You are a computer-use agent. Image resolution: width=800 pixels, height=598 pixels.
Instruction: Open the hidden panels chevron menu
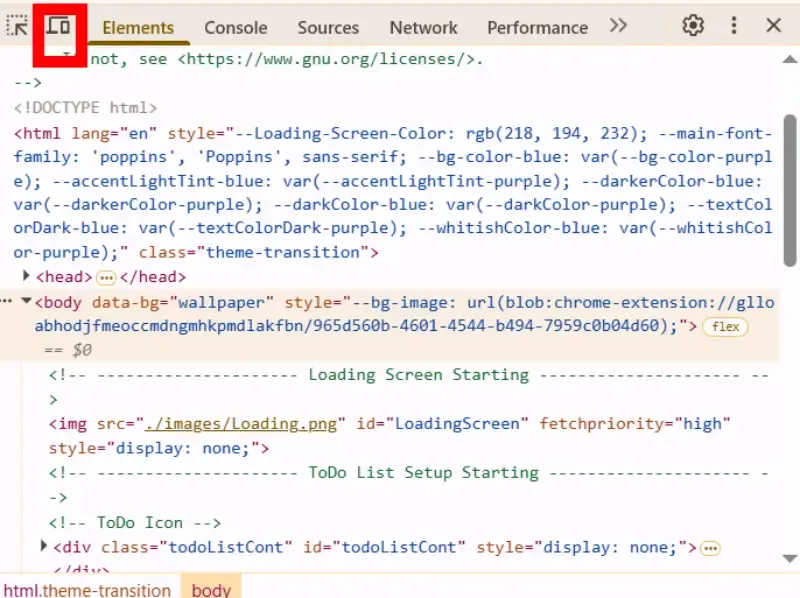tap(620, 27)
